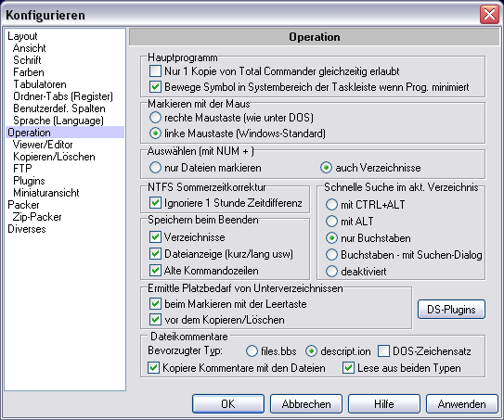
Task: Toggle 'Ignoriere 1 Stunde Zeitdifferenz' checkbox
Action: [x=155, y=203]
